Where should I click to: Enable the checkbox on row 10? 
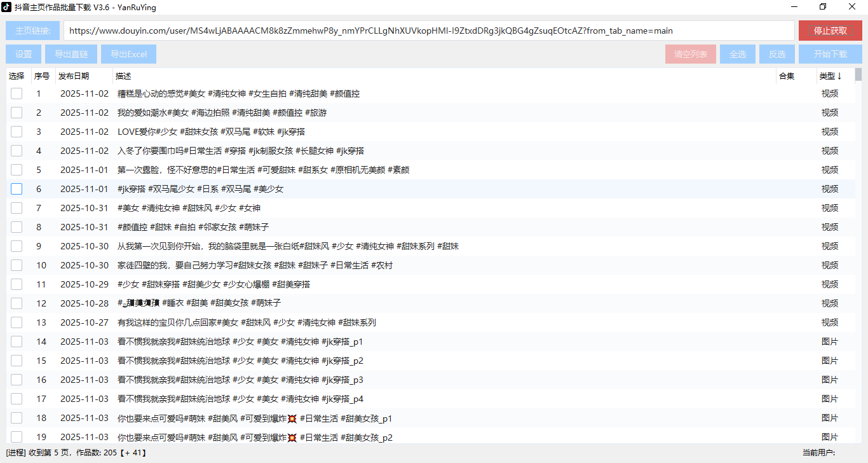16,265
